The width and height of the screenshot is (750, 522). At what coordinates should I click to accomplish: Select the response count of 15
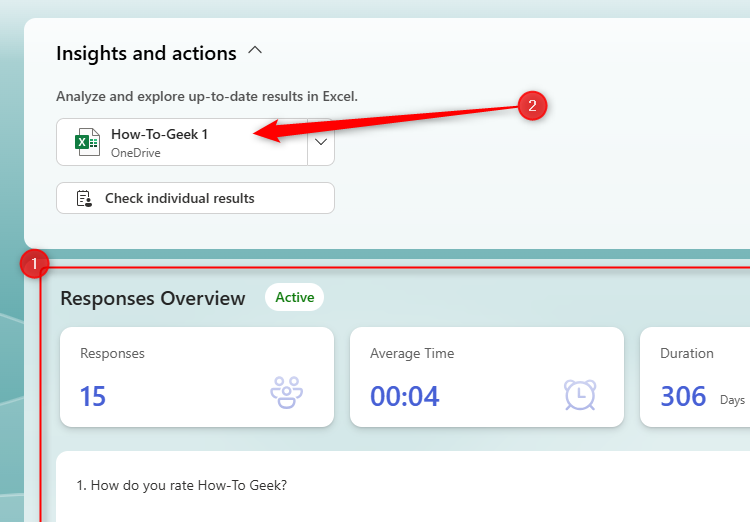coord(93,397)
